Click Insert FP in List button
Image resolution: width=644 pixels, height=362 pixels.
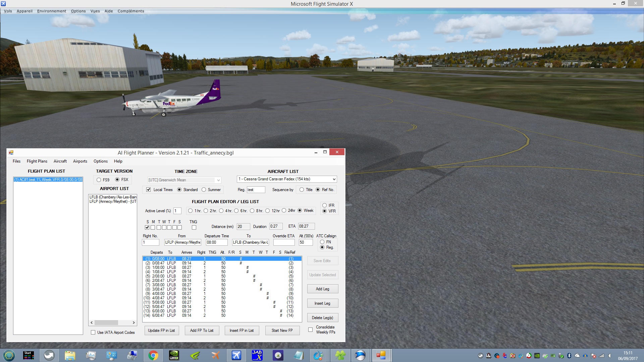click(x=241, y=330)
